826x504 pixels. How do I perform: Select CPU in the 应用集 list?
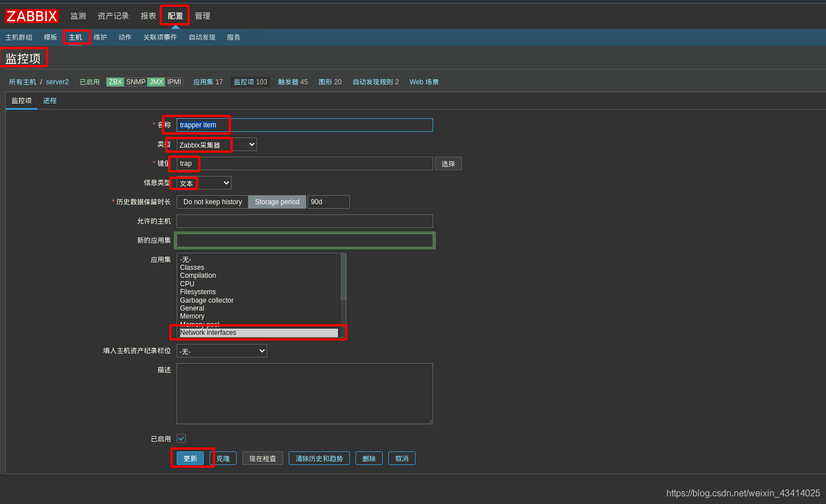(259, 284)
